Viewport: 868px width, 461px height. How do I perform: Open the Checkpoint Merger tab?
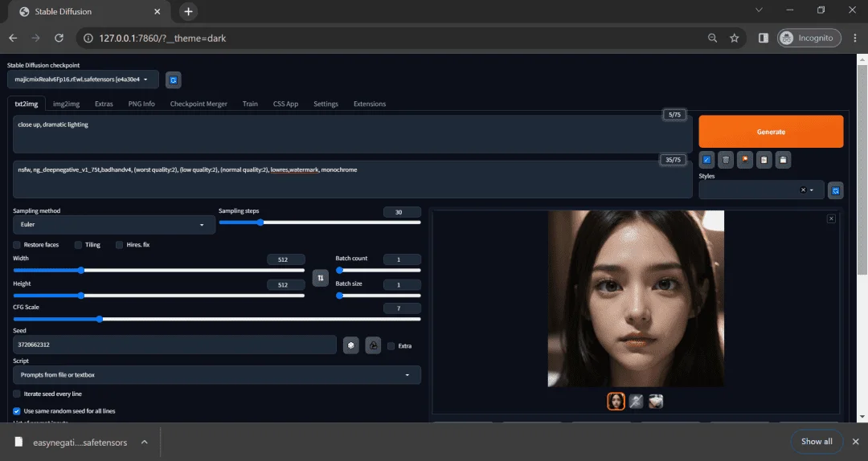click(x=199, y=104)
